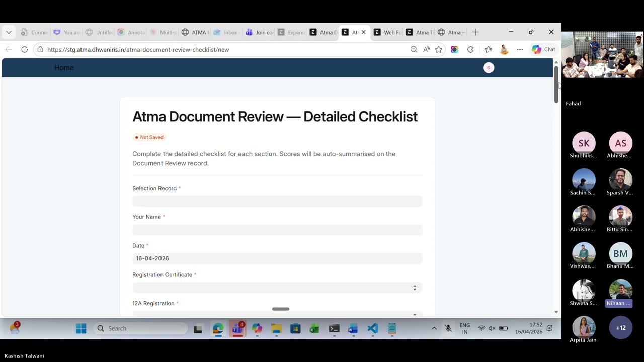Screen dimensions: 644x362
Task: Launch Excel from the taskbar
Action: [x=314, y=328]
